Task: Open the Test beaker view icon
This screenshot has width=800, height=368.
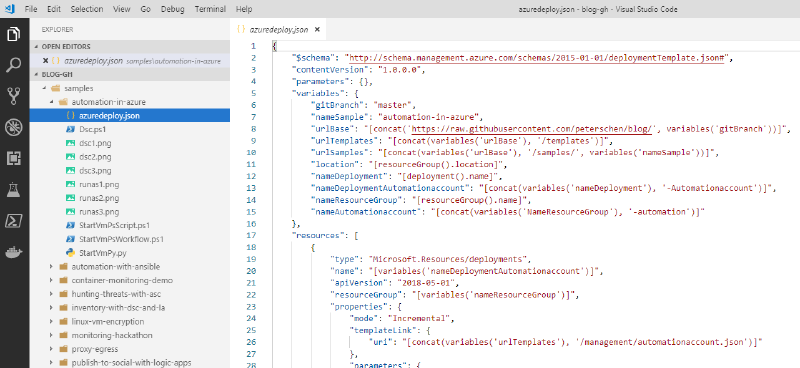Action: 14,189
